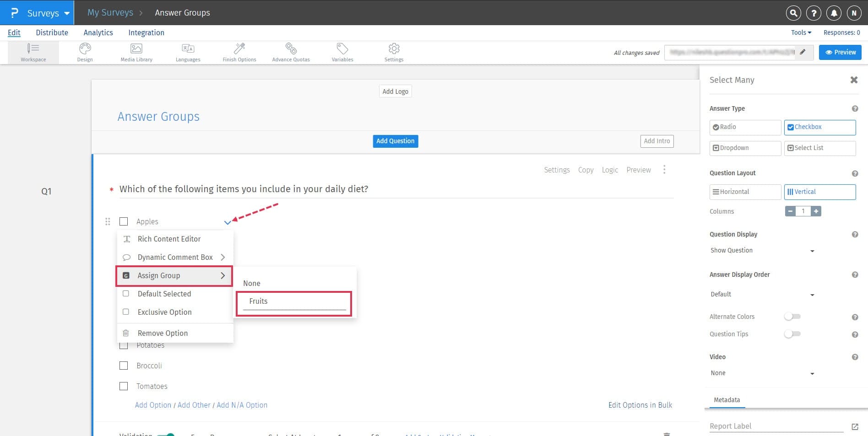Image resolution: width=868 pixels, height=436 pixels.
Task: Choose Rich Content Editor from option menu
Action: pos(175,239)
